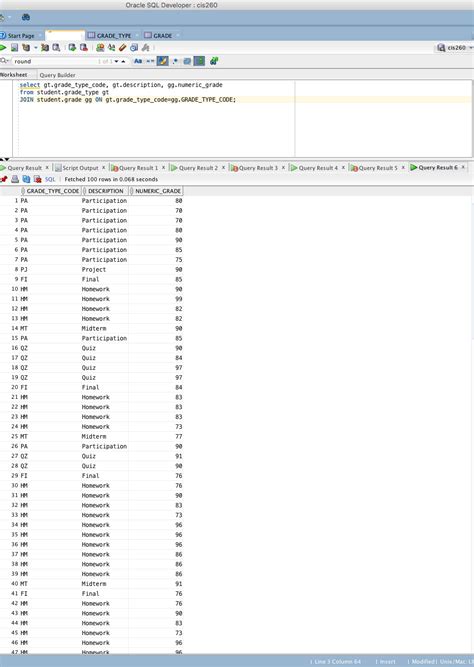The width and height of the screenshot is (474, 667).
Task: Expand the SQL history dropdown arrow in toolbar
Action: coord(36,48)
